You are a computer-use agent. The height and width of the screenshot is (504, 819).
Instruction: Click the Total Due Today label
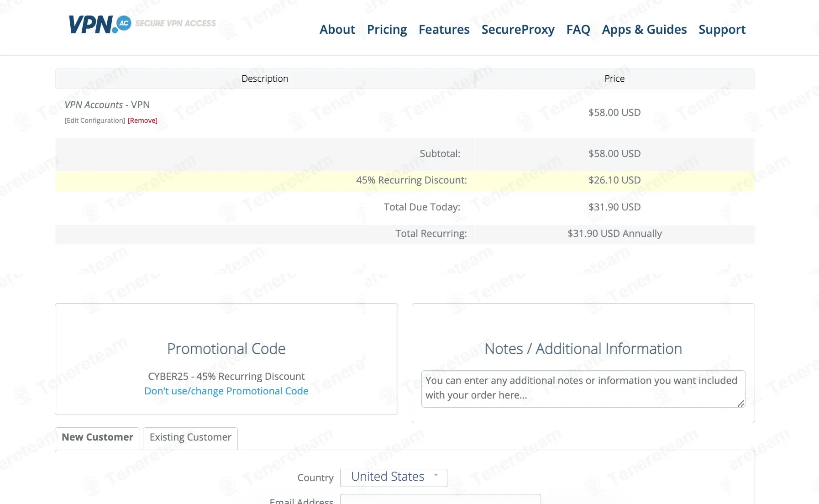(x=422, y=207)
